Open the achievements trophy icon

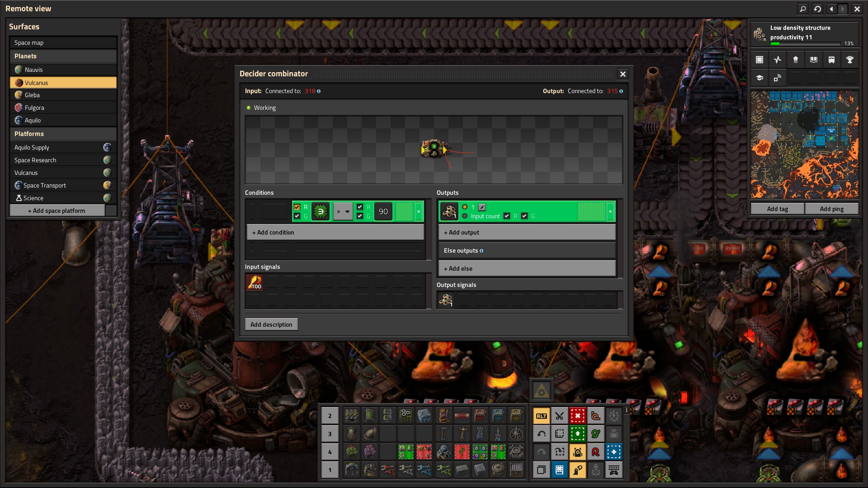[x=850, y=60]
